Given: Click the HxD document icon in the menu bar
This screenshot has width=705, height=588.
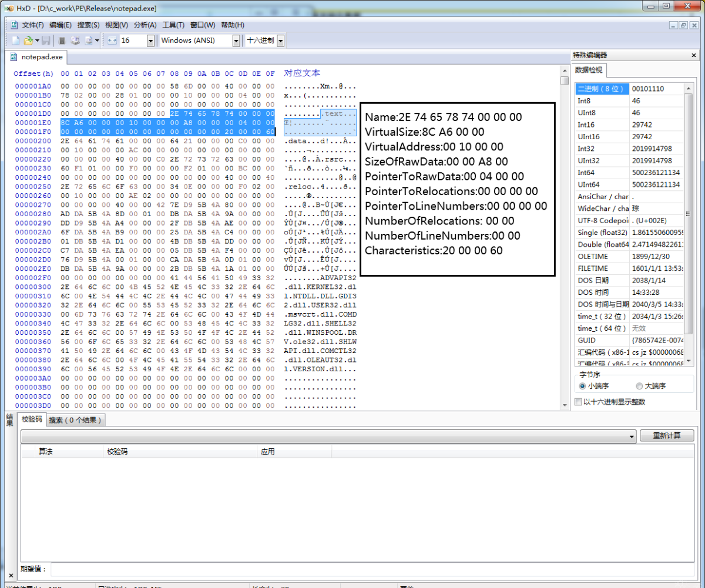Looking at the screenshot, I should click(x=14, y=25).
